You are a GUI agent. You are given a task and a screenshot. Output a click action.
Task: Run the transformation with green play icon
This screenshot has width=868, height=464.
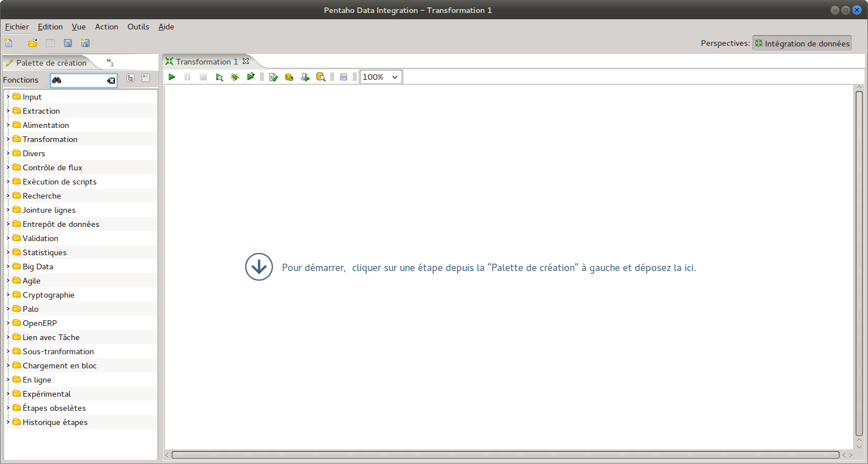(x=172, y=77)
